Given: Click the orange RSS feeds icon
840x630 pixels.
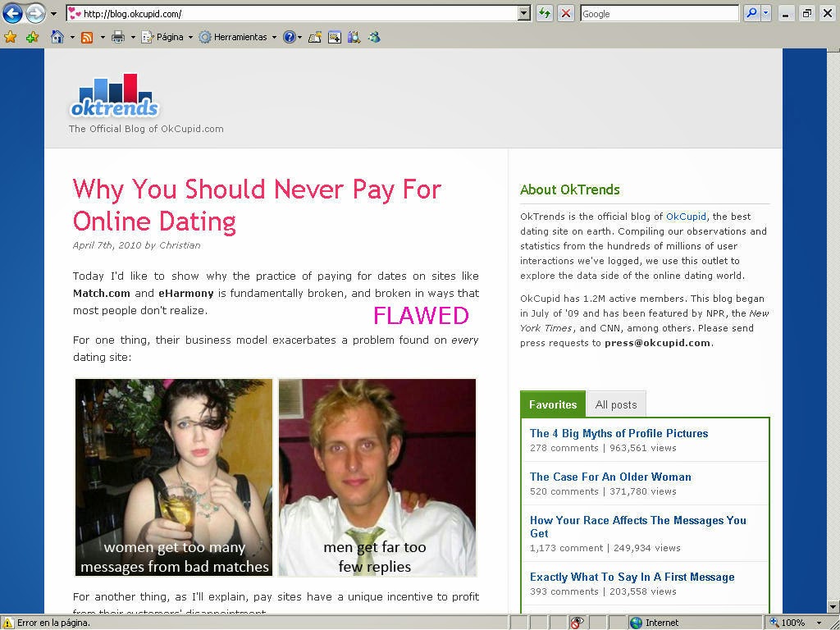Looking at the screenshot, I should (87, 38).
